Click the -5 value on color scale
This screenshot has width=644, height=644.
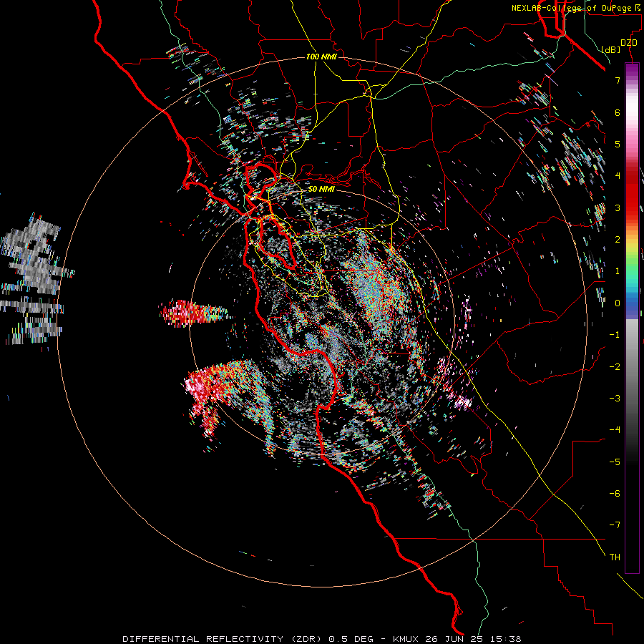pyautogui.click(x=615, y=462)
